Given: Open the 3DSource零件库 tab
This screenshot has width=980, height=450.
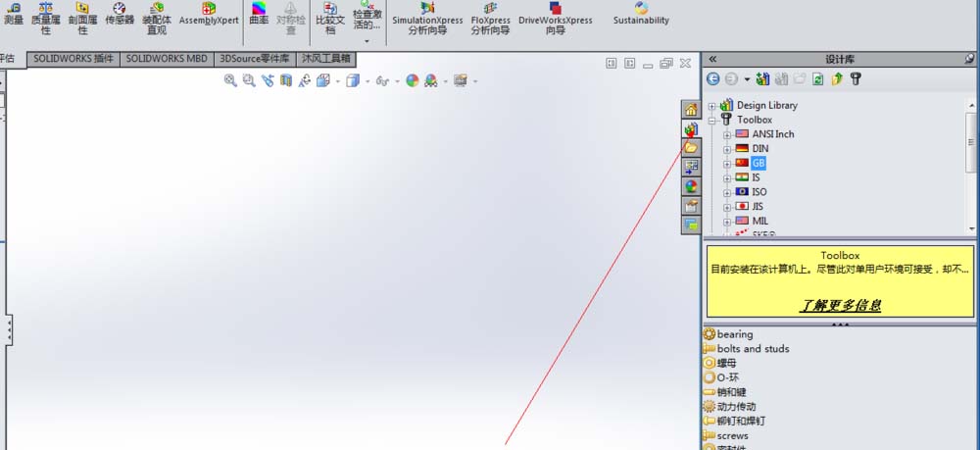Looking at the screenshot, I should pos(255,60).
